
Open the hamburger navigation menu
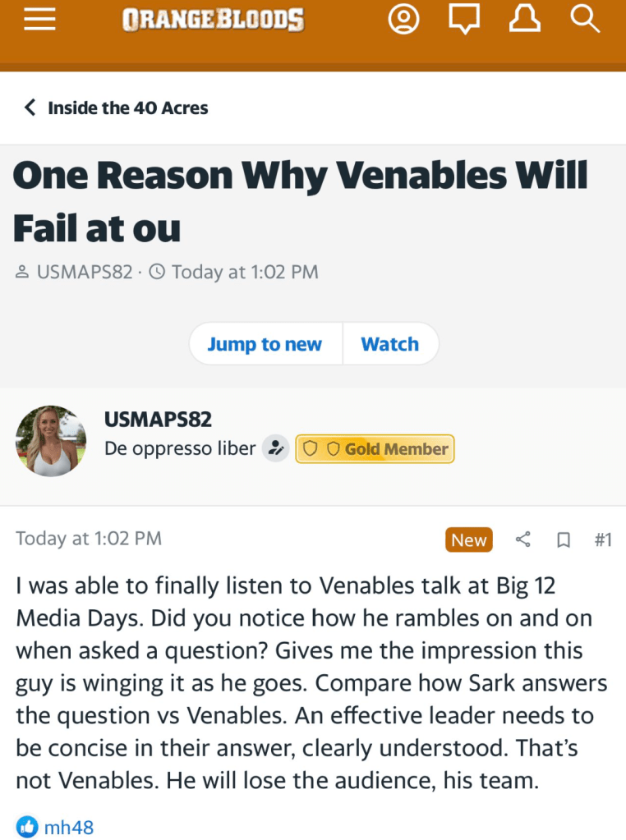pyautogui.click(x=39, y=20)
